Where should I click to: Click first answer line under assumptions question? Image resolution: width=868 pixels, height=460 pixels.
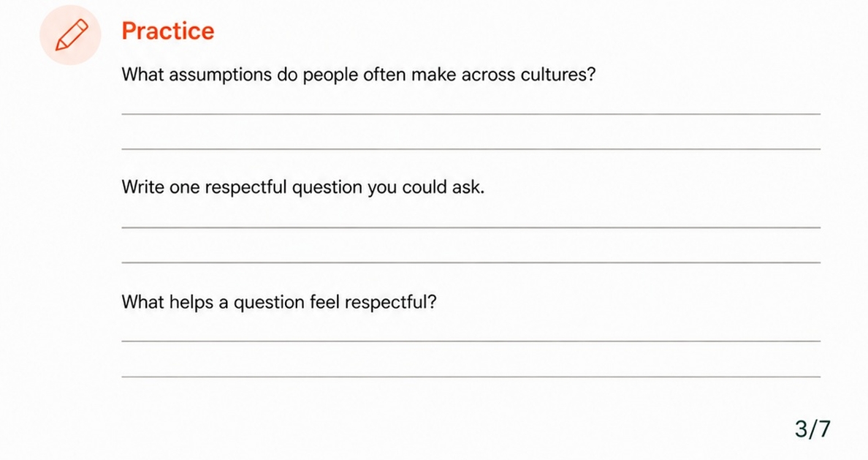tap(471, 113)
